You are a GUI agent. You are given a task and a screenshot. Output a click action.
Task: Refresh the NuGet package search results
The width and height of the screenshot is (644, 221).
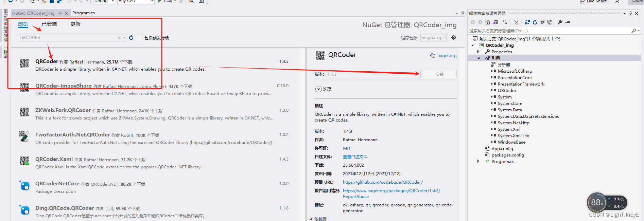pos(131,37)
